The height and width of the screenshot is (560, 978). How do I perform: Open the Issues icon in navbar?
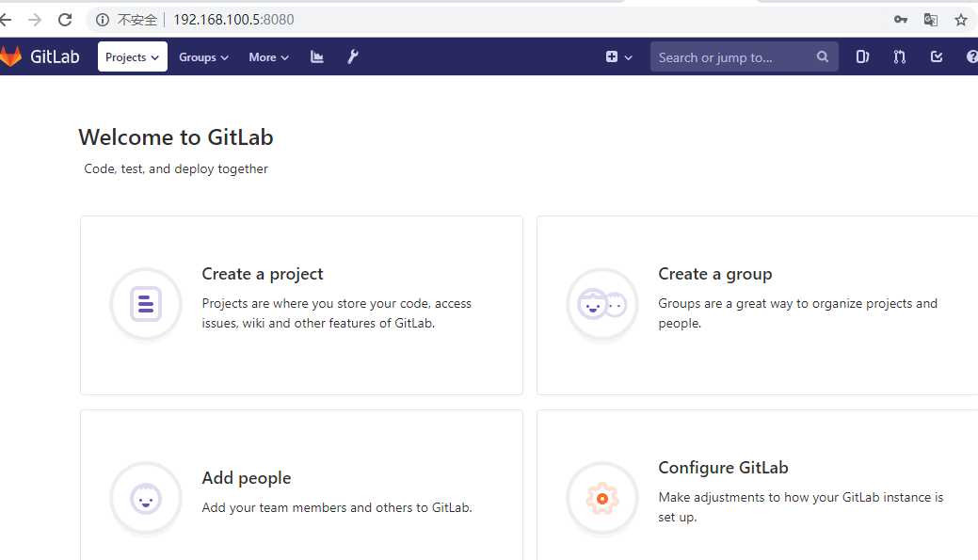862,57
